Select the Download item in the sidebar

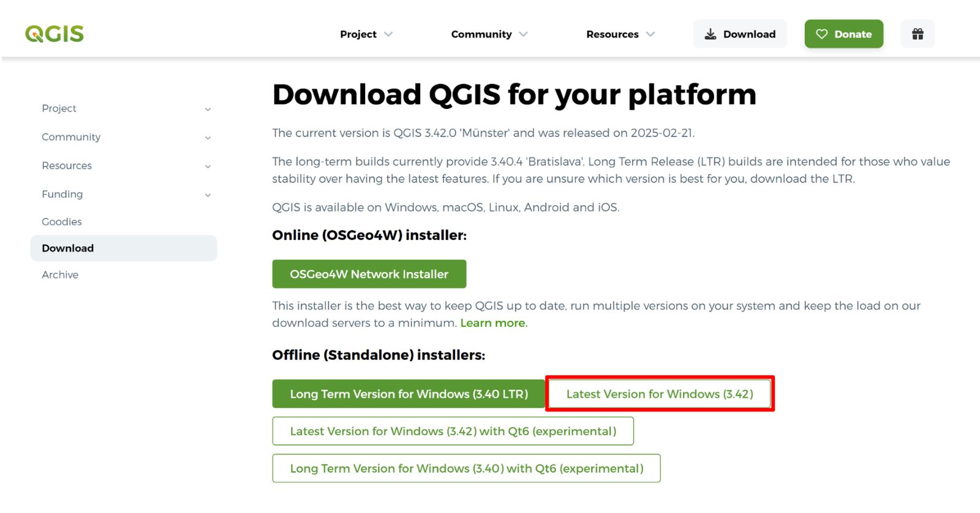pyautogui.click(x=124, y=248)
